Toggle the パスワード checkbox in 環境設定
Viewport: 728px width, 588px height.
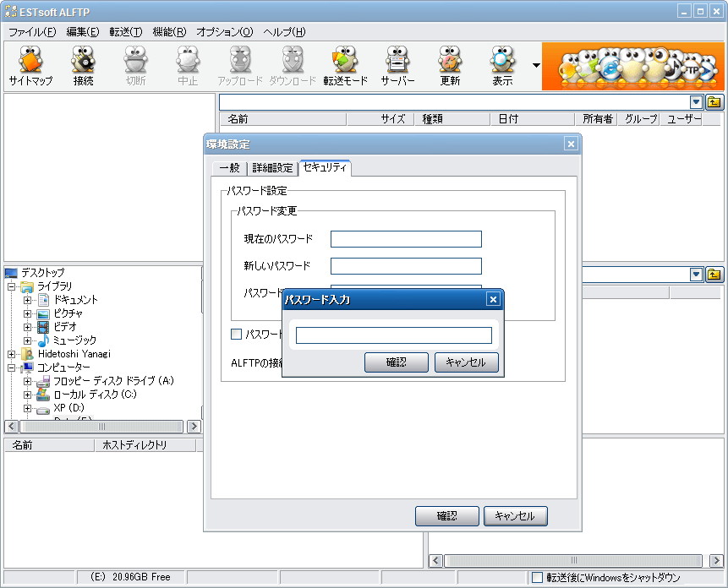pyautogui.click(x=236, y=334)
